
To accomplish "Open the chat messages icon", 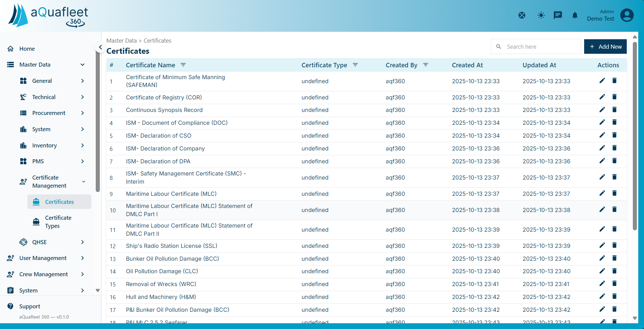I will 558,15.
